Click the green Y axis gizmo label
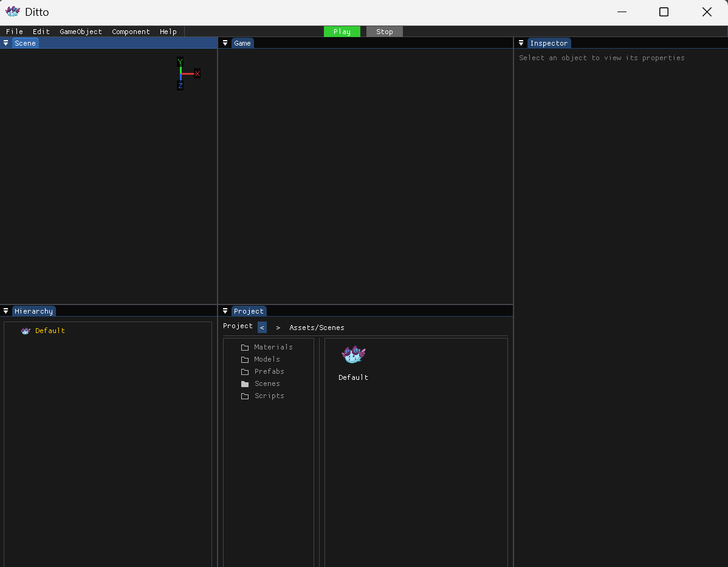Viewport: 728px width, 567px height. (x=180, y=62)
